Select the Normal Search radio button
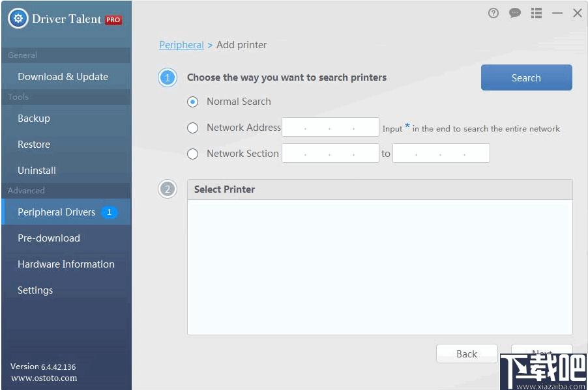The width and height of the screenshot is (588, 390). point(192,102)
